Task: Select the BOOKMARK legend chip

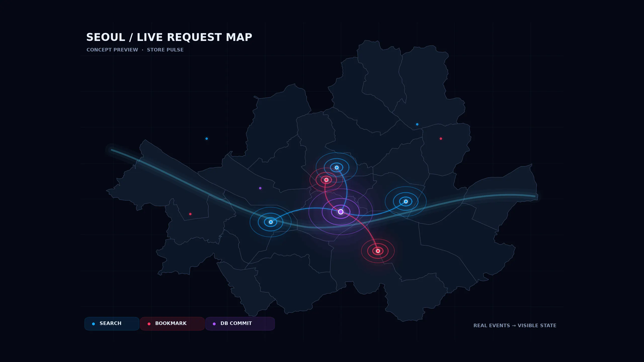Action: tap(172, 324)
